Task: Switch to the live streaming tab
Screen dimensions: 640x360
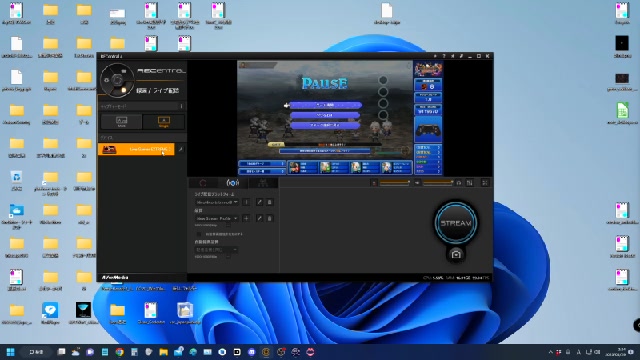Action: point(233,183)
